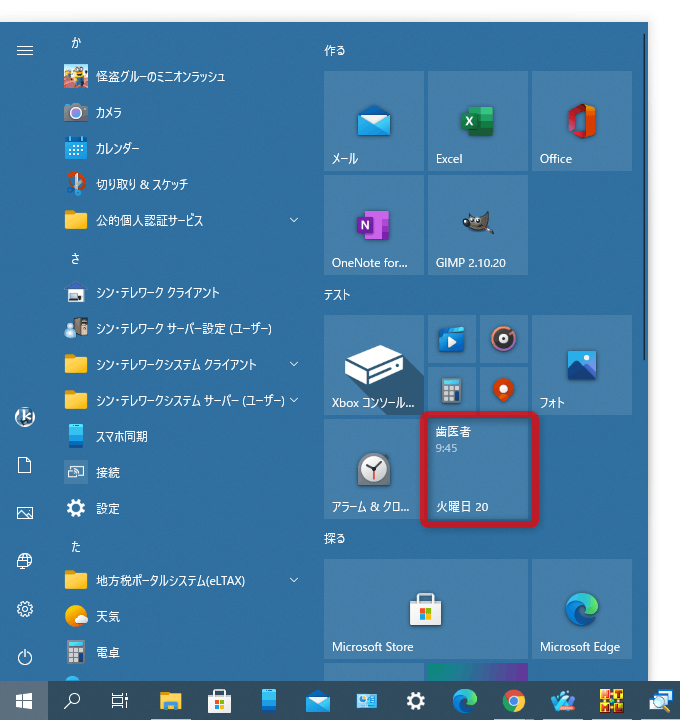Click the Windows Start button
Screen dimensions: 680x720
click(24, 701)
